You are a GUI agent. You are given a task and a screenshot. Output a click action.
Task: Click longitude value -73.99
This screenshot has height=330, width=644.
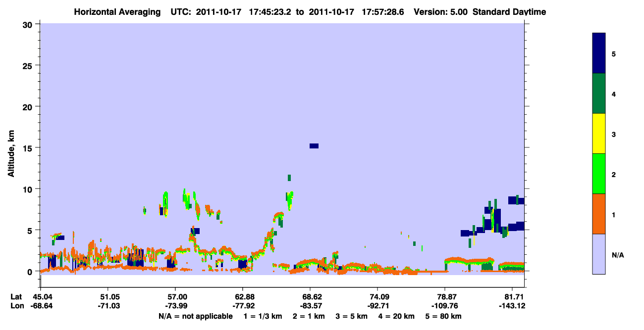[x=175, y=306]
